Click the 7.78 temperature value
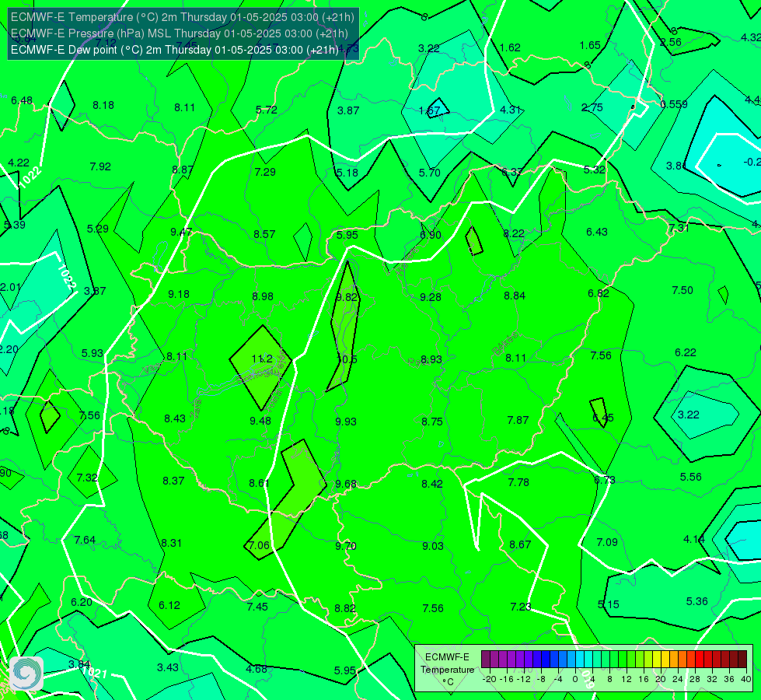The image size is (761, 700). pyautogui.click(x=518, y=482)
